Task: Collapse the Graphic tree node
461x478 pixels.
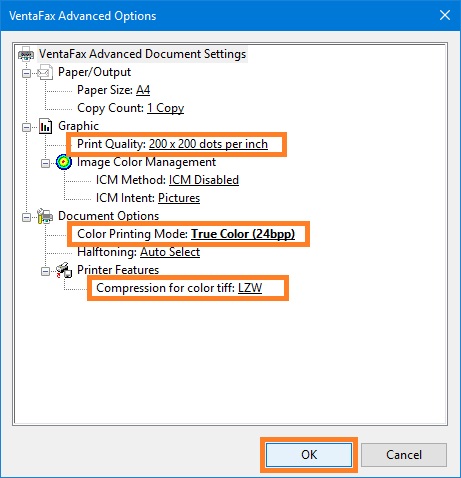Action: tap(26, 127)
